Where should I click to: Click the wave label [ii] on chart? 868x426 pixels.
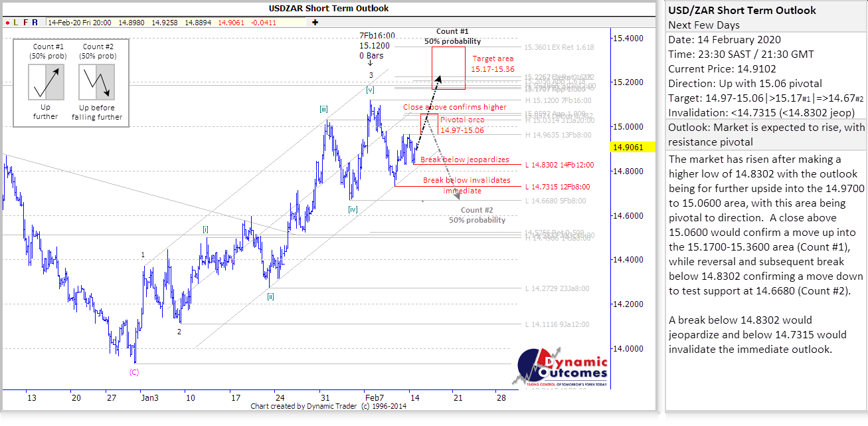click(x=270, y=296)
